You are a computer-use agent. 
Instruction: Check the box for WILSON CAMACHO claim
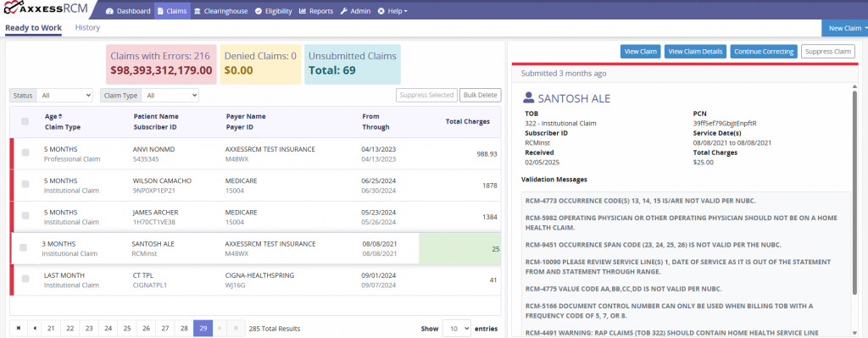click(x=25, y=185)
